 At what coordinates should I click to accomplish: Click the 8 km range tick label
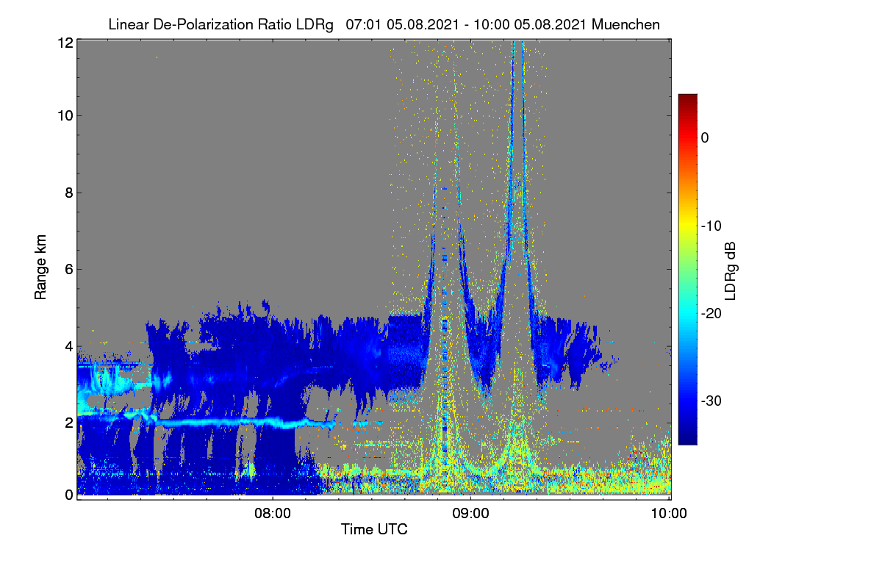(69, 193)
